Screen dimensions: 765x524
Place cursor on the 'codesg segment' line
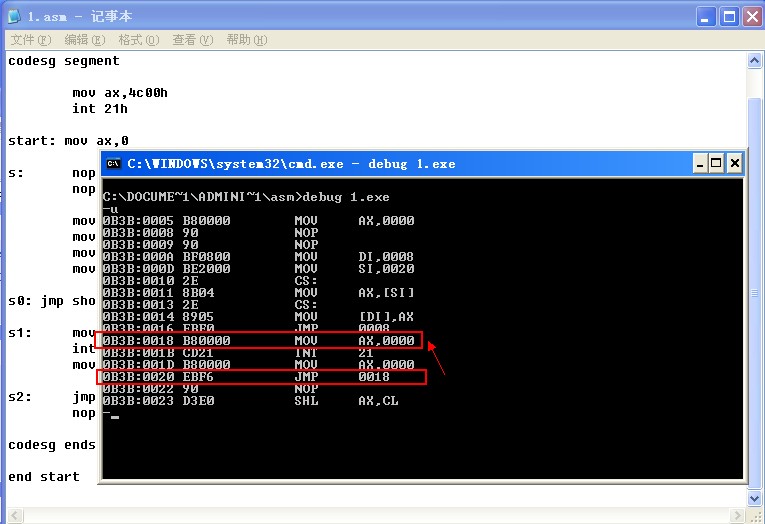coord(64,61)
